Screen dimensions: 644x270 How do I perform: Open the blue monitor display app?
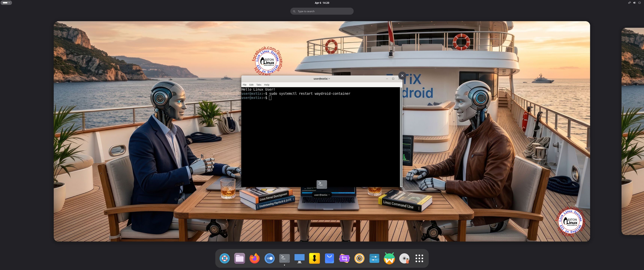click(x=300, y=258)
